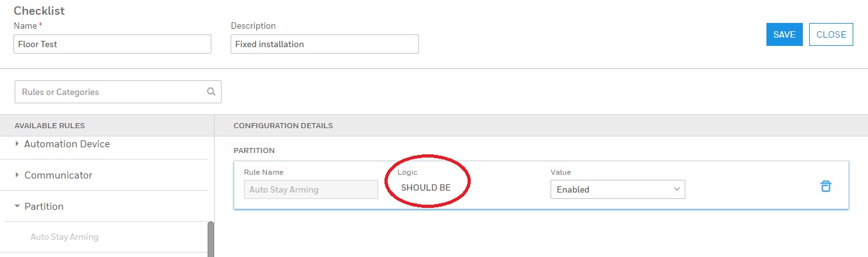Expand the Communicator category arrow
The width and height of the screenshot is (868, 257).
click(17, 175)
